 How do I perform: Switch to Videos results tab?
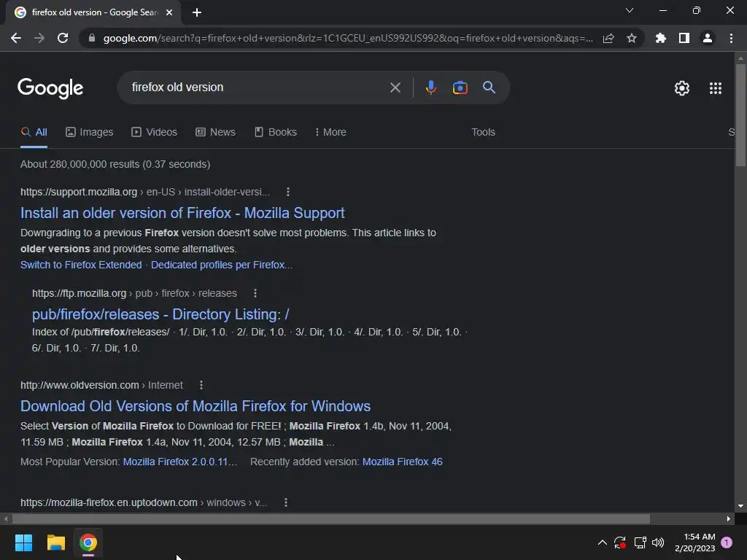tap(155, 133)
